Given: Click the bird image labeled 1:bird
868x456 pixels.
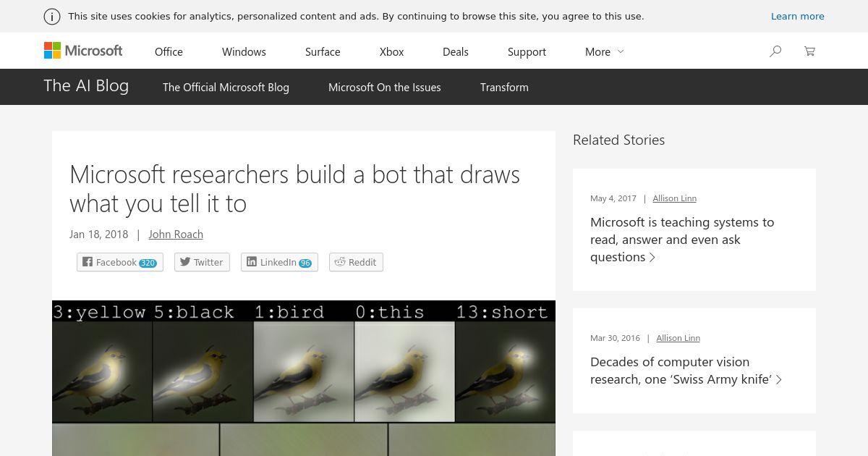Looking at the screenshot, I should (x=303, y=372).
